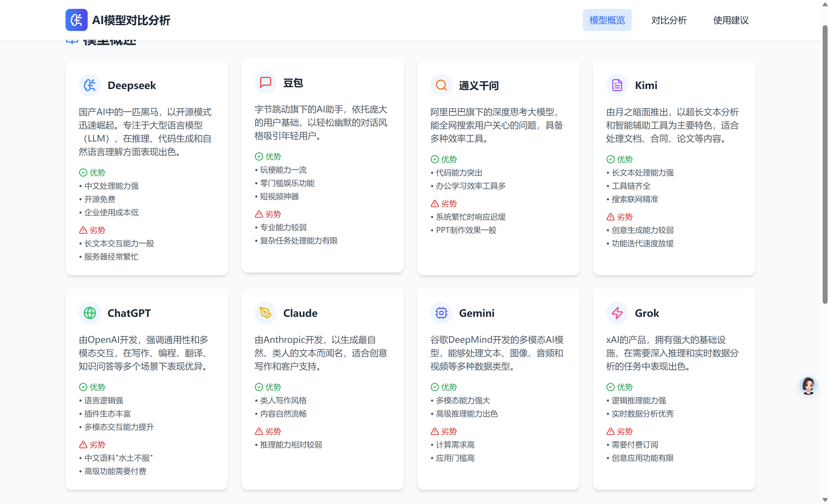Select the Gemini card title text
Screen dimensions: 829x504
click(476, 313)
